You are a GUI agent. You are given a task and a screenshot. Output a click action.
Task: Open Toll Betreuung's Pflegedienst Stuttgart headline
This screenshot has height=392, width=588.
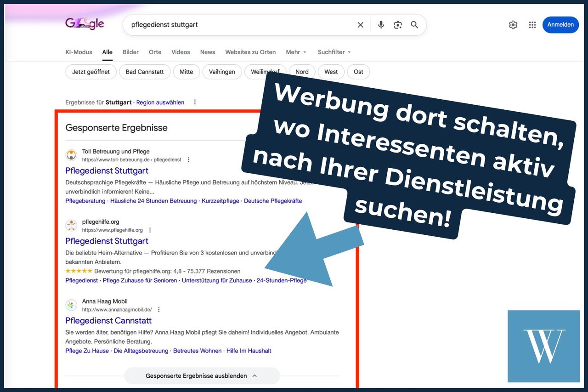tap(107, 170)
